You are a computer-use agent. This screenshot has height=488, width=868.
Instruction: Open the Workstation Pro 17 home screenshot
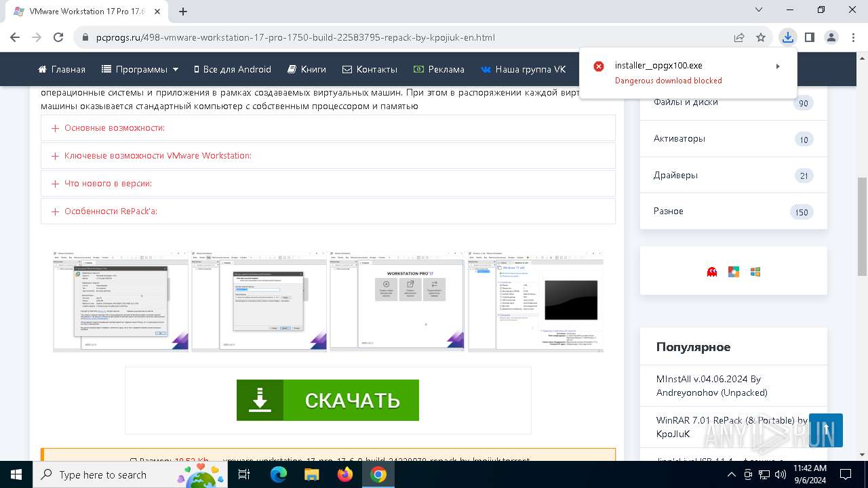point(397,301)
